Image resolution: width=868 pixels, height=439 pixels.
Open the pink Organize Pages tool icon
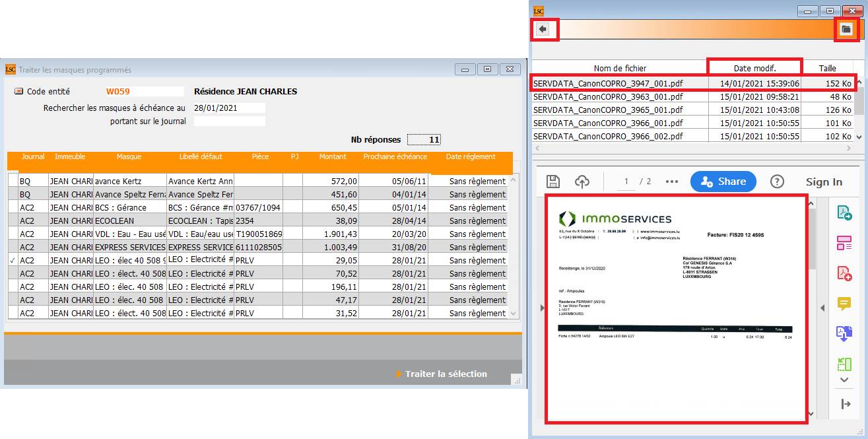(x=844, y=243)
